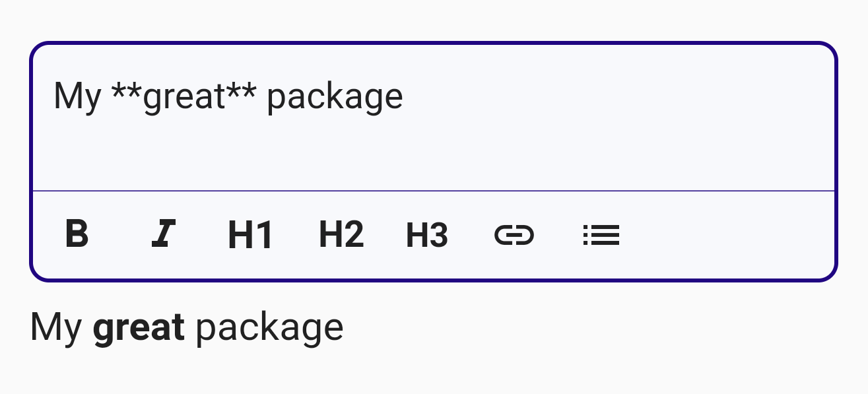Click the closing asterisks after "great"

click(242, 92)
